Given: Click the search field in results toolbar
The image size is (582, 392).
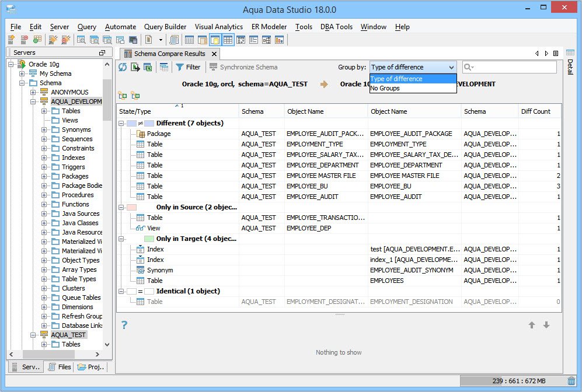Looking at the screenshot, I should pos(510,67).
